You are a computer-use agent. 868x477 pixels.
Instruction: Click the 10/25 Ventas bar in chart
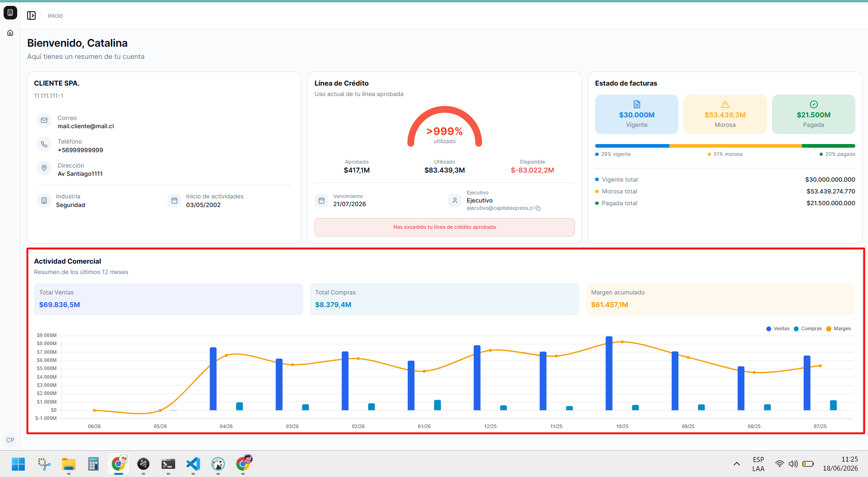point(609,373)
